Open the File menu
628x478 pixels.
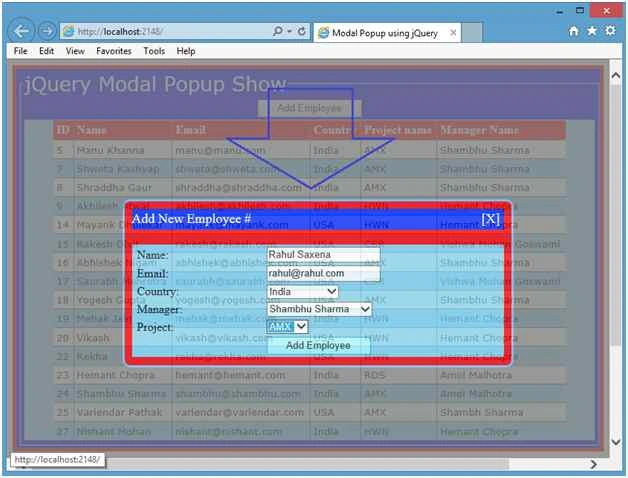click(20, 51)
